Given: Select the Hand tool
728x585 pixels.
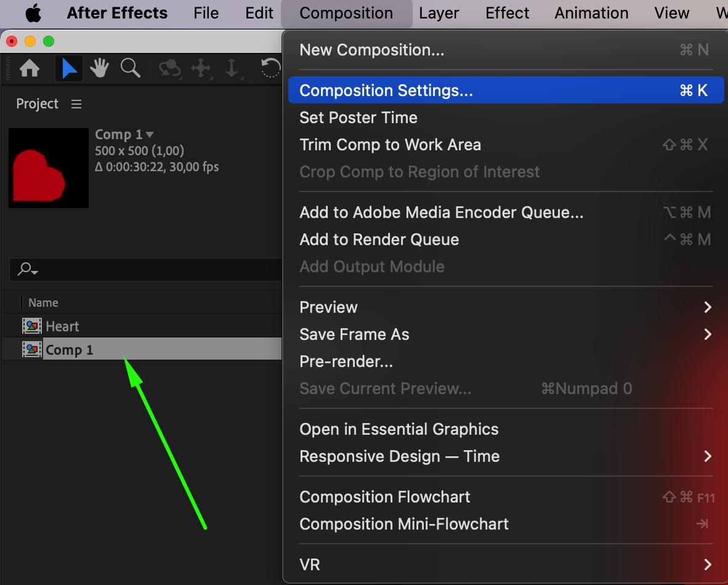Looking at the screenshot, I should (x=99, y=69).
